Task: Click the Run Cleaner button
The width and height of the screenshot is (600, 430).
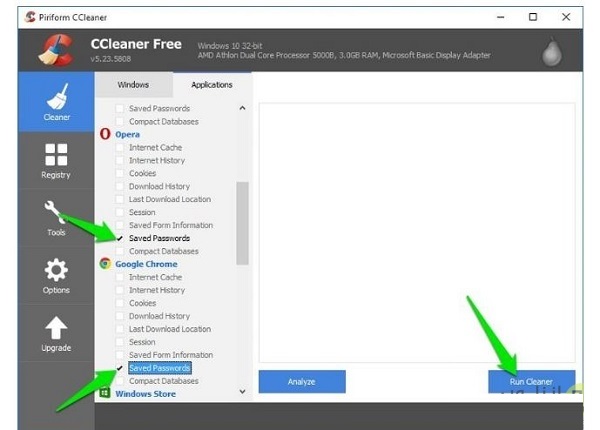Action: pos(531,381)
